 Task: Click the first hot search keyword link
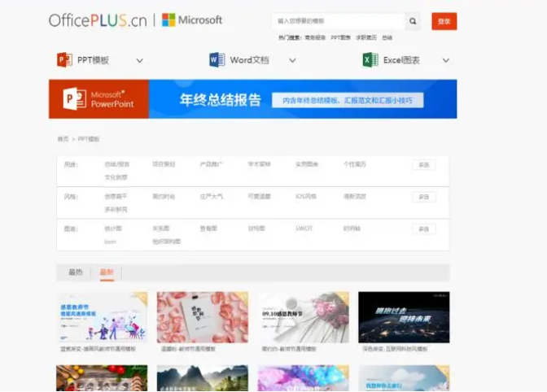coord(315,37)
